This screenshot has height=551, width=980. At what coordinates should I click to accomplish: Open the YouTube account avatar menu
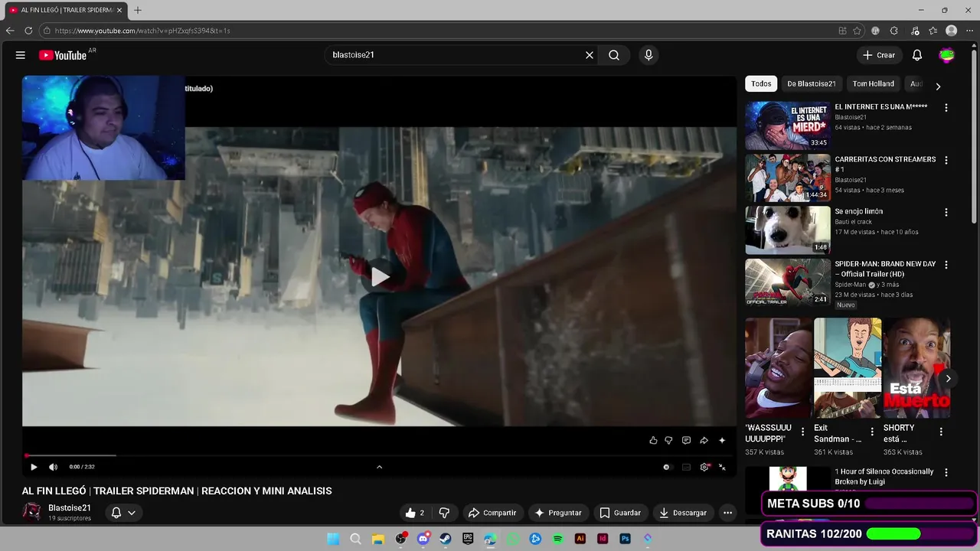click(947, 55)
